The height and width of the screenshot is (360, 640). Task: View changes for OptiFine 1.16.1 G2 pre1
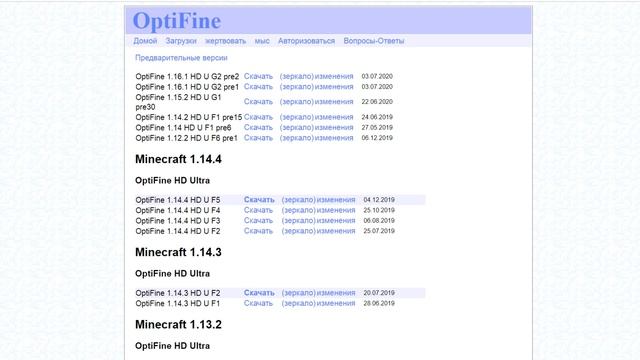pos(334,87)
